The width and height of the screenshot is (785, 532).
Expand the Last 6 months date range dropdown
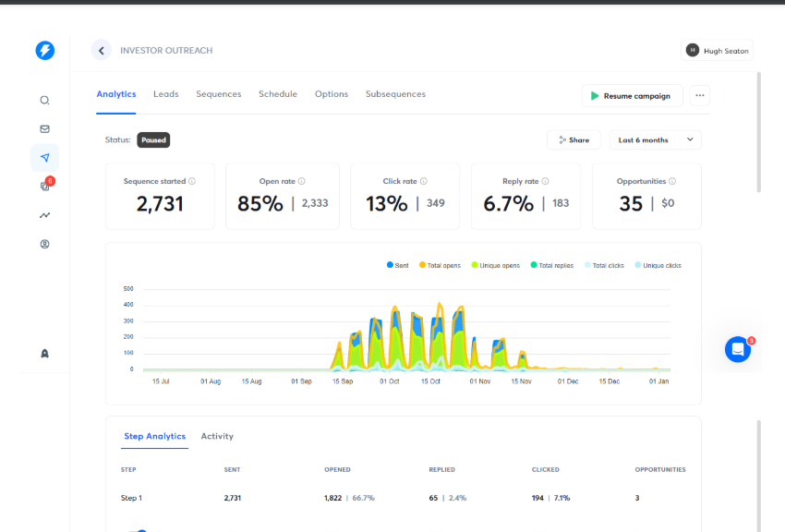(x=655, y=140)
